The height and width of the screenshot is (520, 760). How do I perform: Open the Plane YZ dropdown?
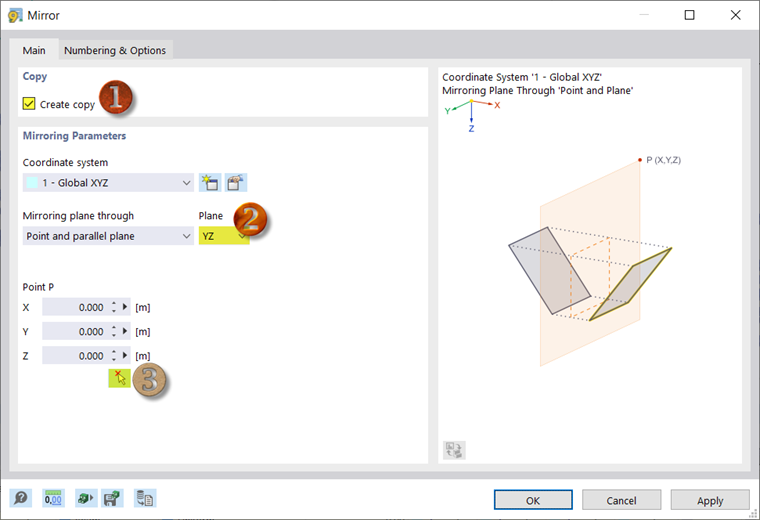point(224,236)
